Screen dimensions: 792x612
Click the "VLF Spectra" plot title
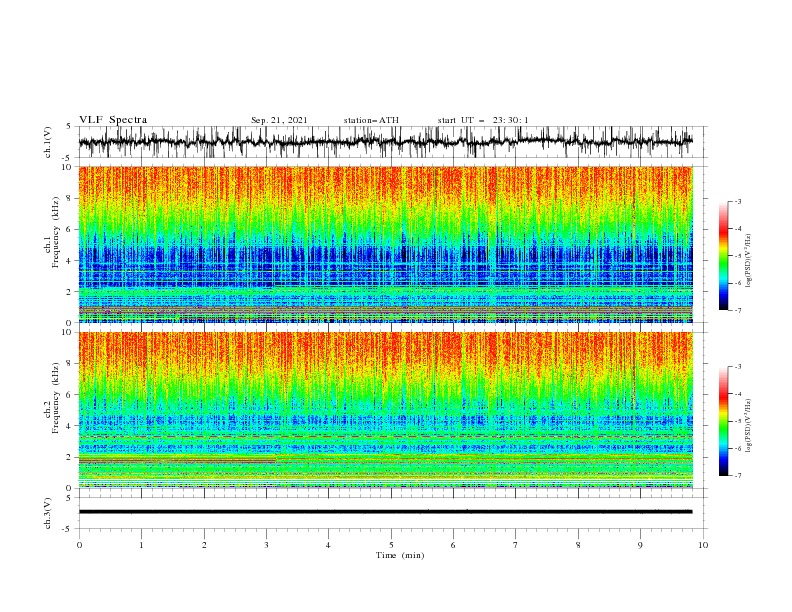(113, 120)
